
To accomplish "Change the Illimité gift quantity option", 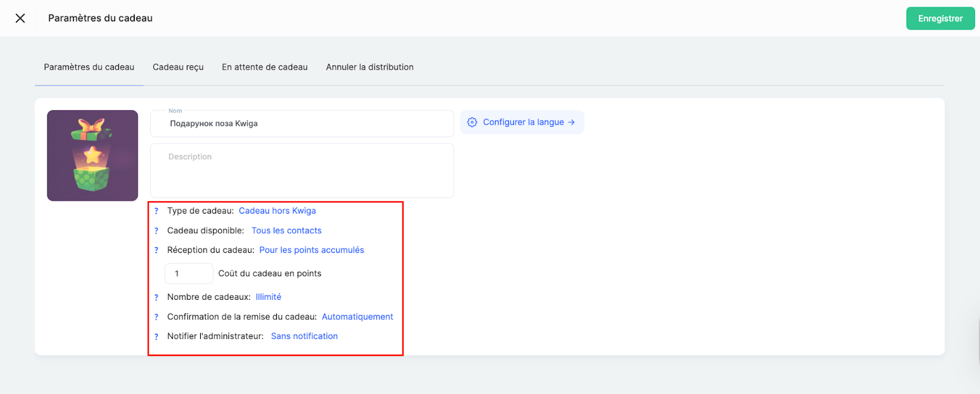I will (x=268, y=297).
